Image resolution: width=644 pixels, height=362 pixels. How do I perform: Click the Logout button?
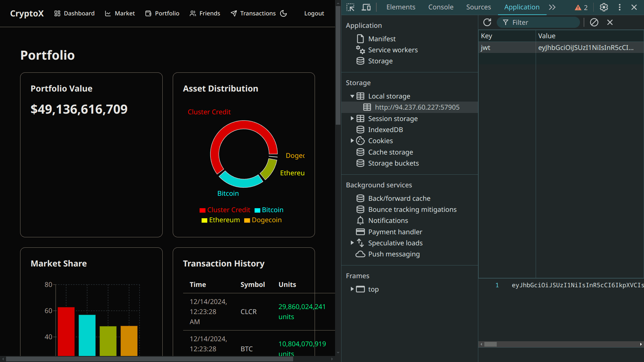click(x=314, y=13)
